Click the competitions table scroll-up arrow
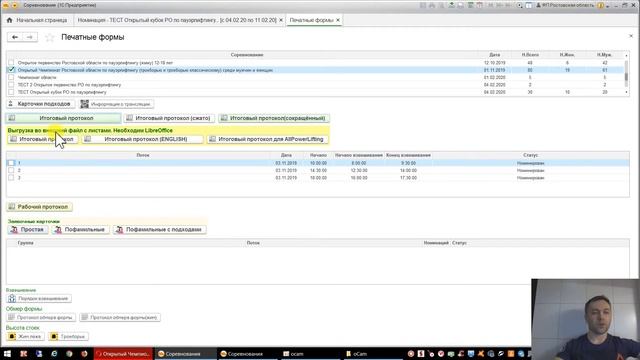640x360 pixels. click(x=627, y=55)
